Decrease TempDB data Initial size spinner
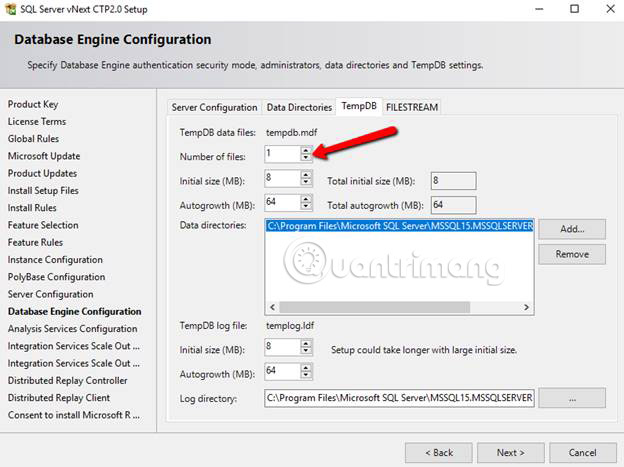The width and height of the screenshot is (624, 467). 306,182
